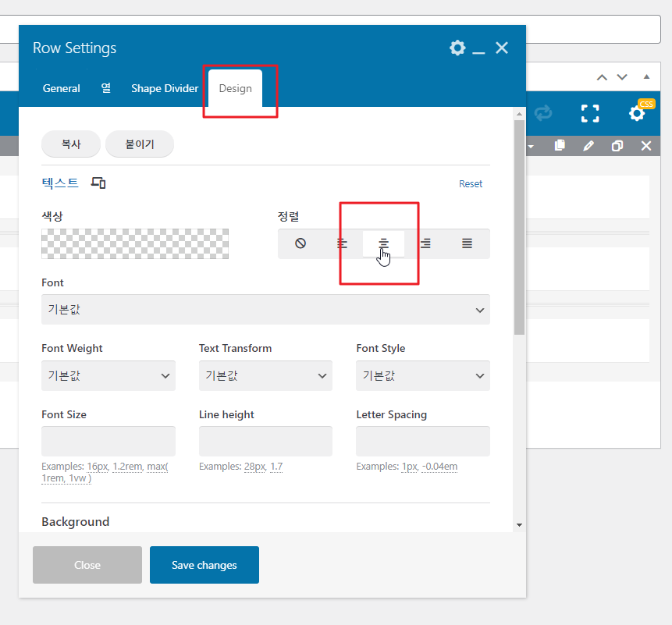
Task: Click the pencil edit icon on the row
Action: click(588, 146)
